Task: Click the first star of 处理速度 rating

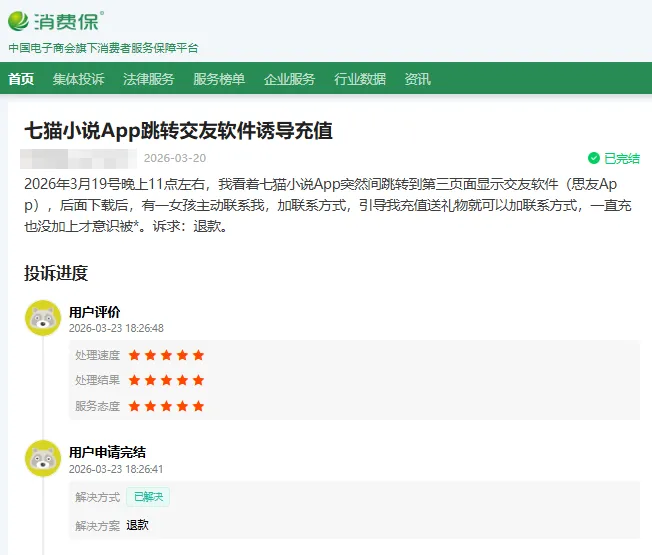Action: tap(134, 355)
